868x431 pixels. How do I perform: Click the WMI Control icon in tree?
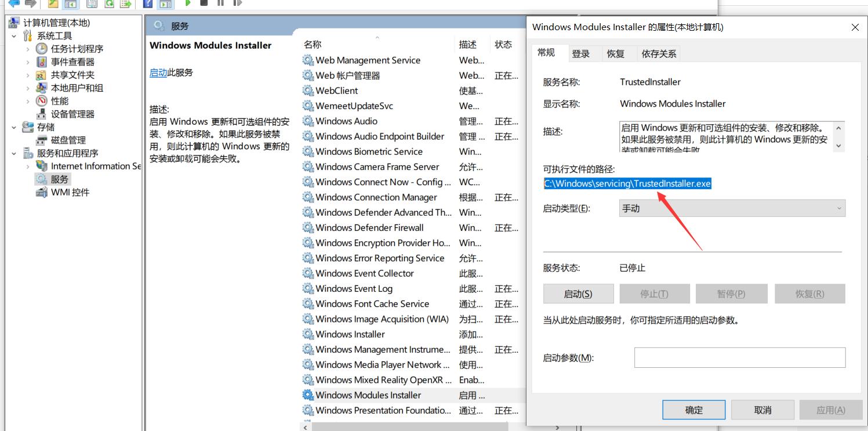tap(41, 193)
